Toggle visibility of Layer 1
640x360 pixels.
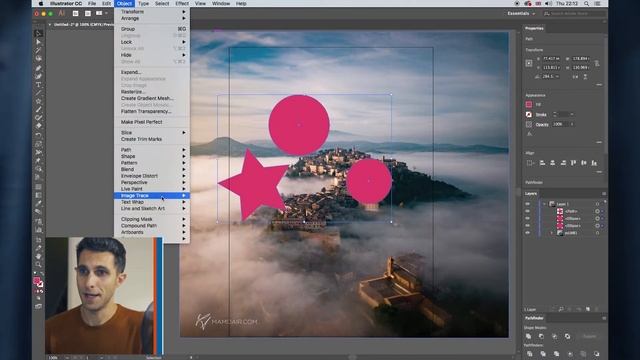tap(528, 204)
